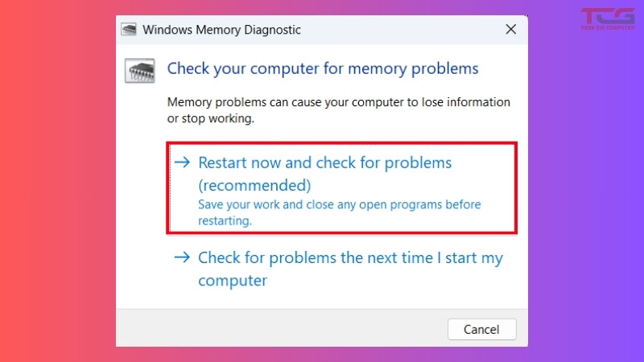
Task: Click the arrow beside the next-time check option
Action: [x=183, y=257]
